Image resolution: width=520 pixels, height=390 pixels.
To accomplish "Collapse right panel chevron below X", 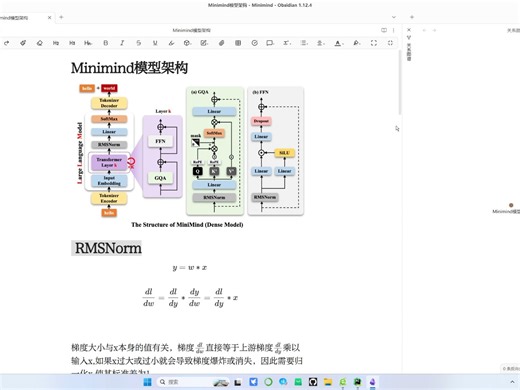I will point(409,37).
